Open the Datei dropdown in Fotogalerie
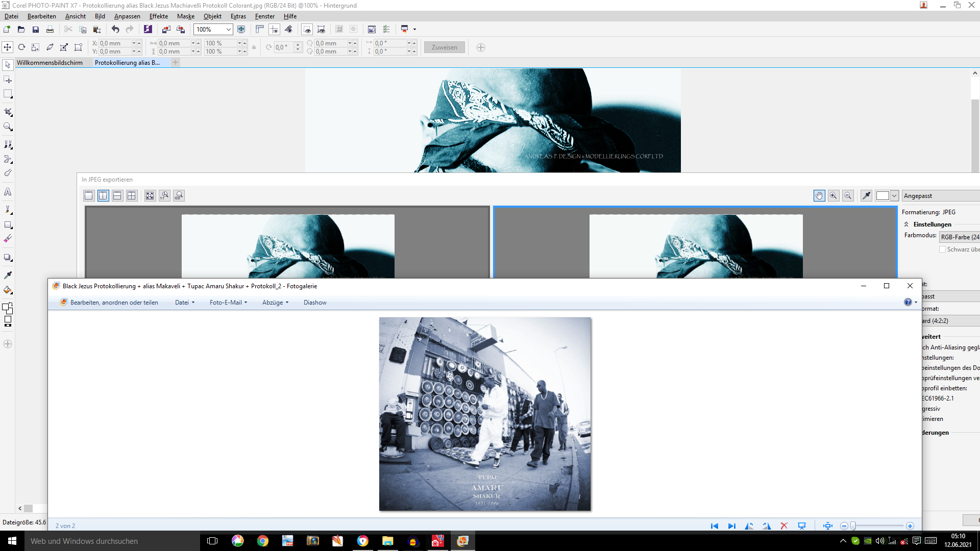 point(185,303)
